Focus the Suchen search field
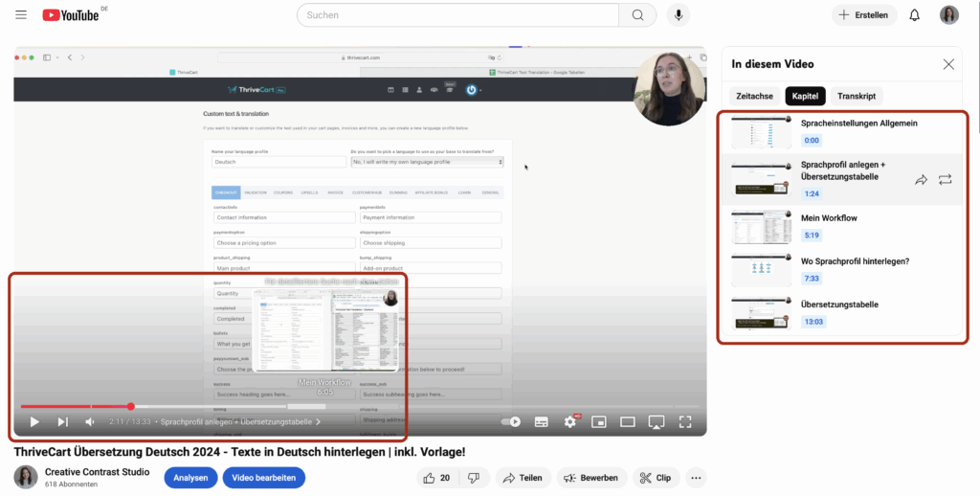Viewport: 980px width, 496px height. click(x=457, y=15)
